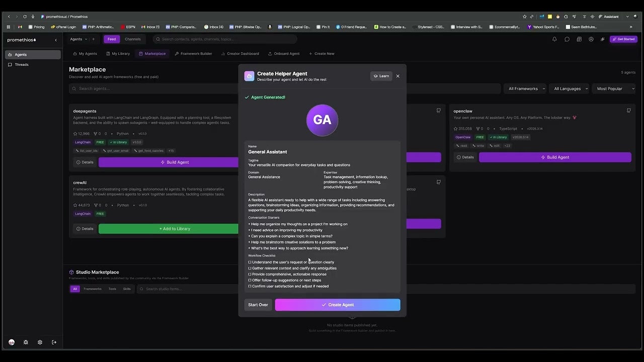Click Add to Library on crewAI card

[x=169, y=229]
